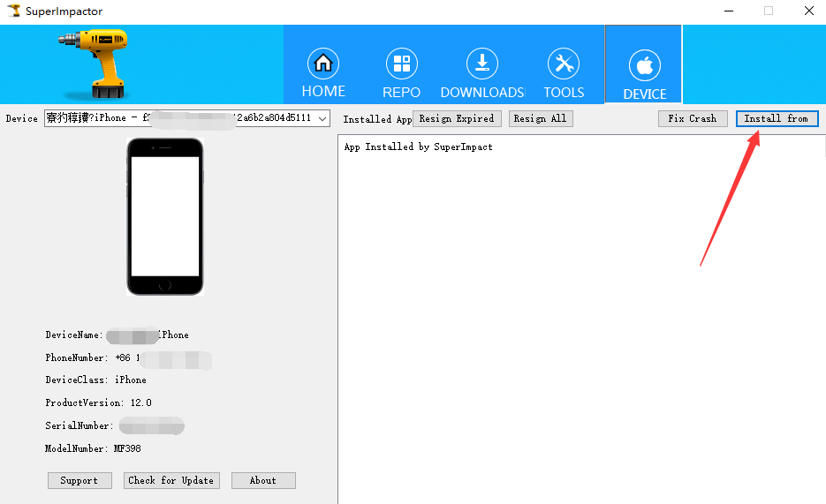Go to the DOWNLOADS section
Image resolution: width=826 pixels, height=504 pixels.
click(482, 73)
